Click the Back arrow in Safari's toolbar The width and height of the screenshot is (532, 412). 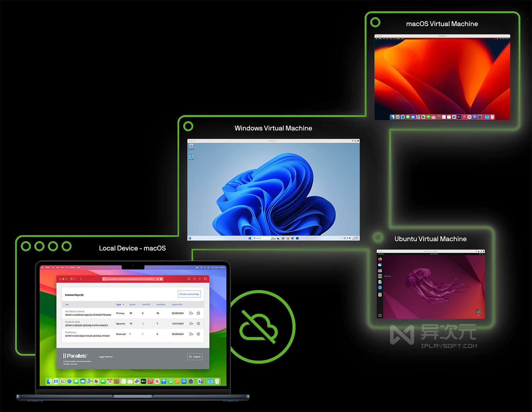[81, 278]
